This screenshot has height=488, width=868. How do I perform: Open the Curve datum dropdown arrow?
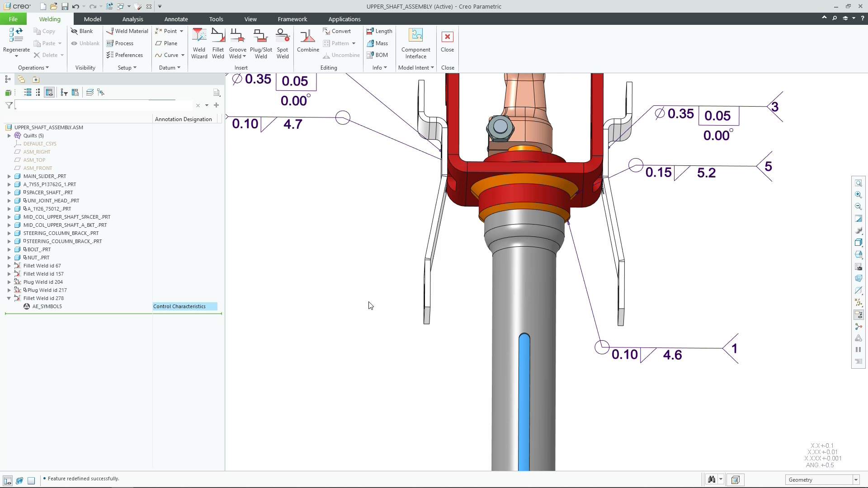pos(183,55)
